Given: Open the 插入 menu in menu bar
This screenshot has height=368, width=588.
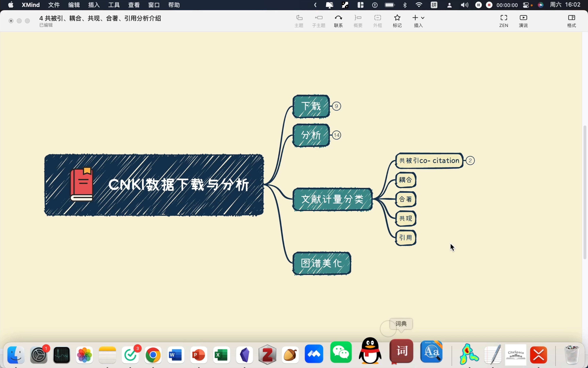Looking at the screenshot, I should [x=94, y=5].
